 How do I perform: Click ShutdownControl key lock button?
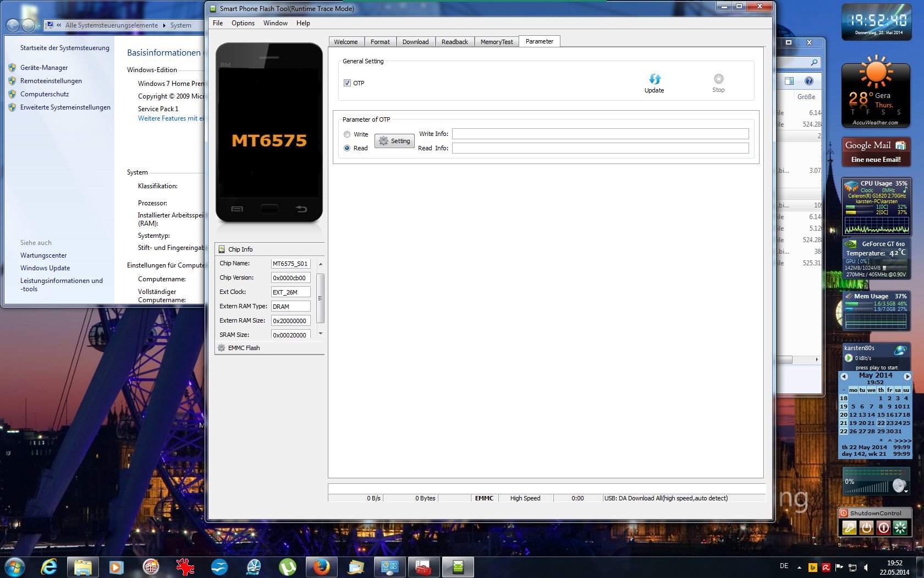coord(849,528)
